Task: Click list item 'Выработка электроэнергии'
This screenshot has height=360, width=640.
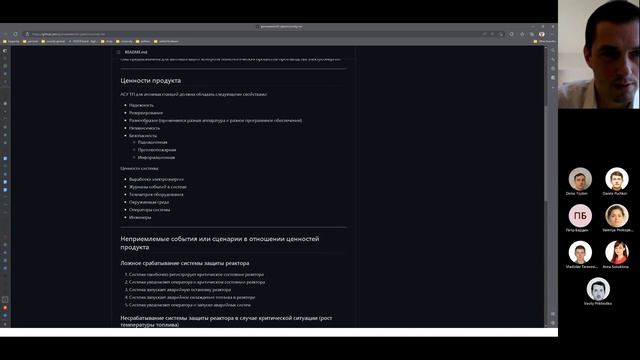Action: tap(156, 179)
